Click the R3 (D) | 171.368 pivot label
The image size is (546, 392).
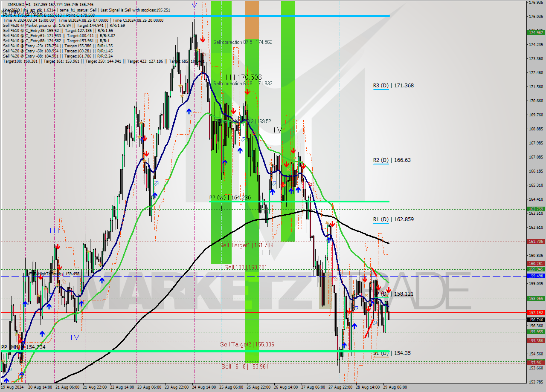pyautogui.click(x=393, y=86)
